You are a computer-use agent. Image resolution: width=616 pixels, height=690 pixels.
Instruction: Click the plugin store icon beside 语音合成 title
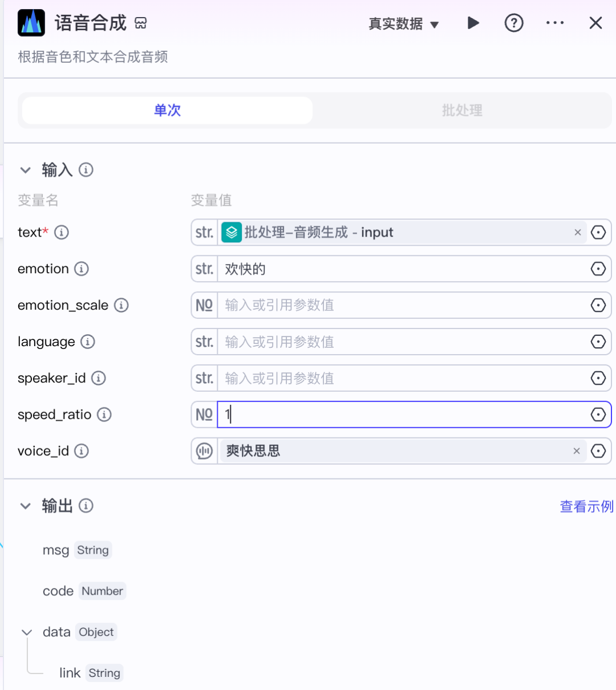click(141, 23)
